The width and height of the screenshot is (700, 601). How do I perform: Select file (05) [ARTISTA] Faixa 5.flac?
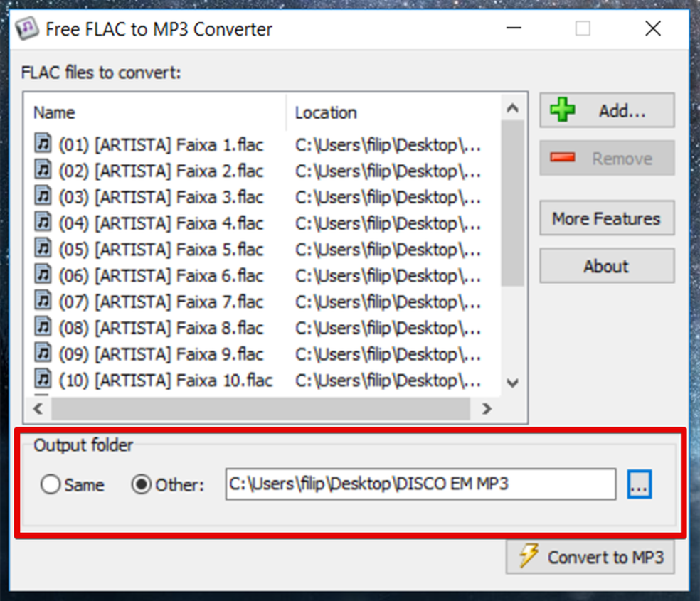click(x=161, y=250)
